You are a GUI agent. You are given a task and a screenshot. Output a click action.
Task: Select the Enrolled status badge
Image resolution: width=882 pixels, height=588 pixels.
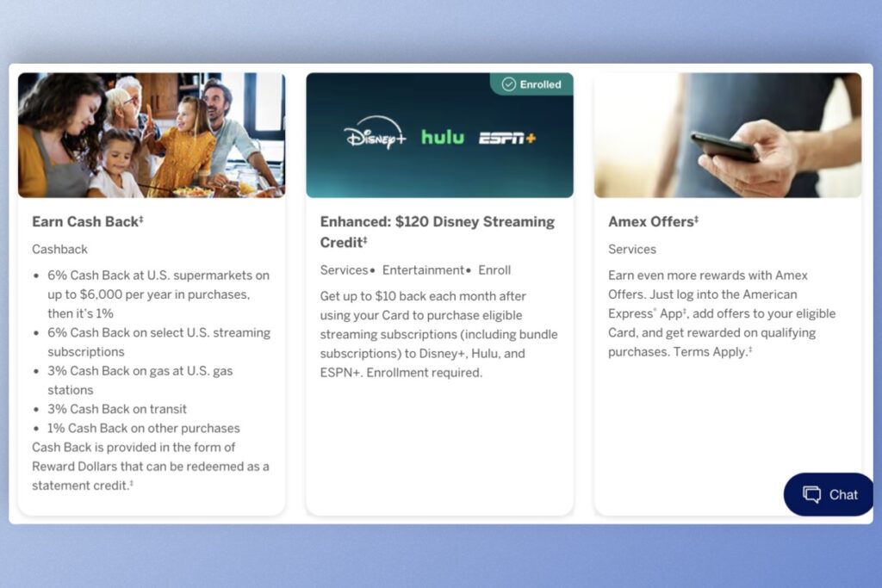click(x=531, y=84)
